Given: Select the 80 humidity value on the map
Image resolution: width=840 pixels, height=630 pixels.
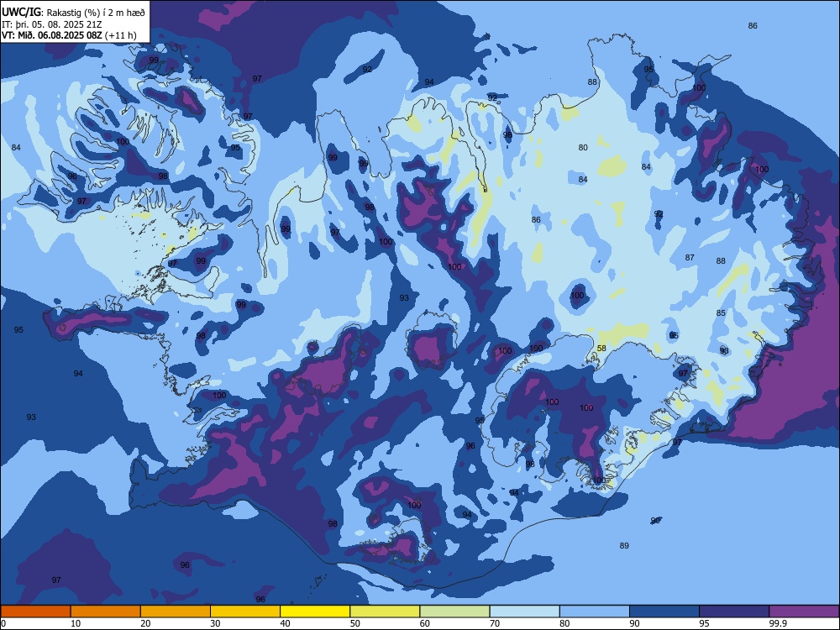Looking at the screenshot, I should (x=583, y=147).
